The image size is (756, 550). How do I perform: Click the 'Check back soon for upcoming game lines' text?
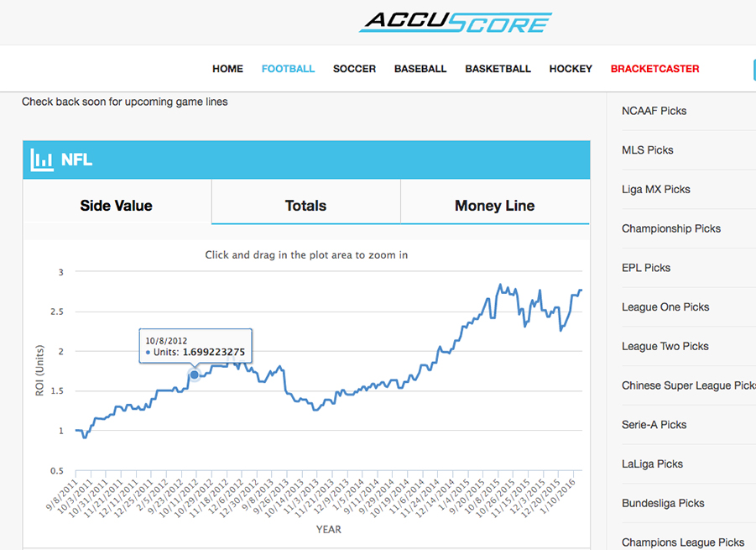point(124,102)
